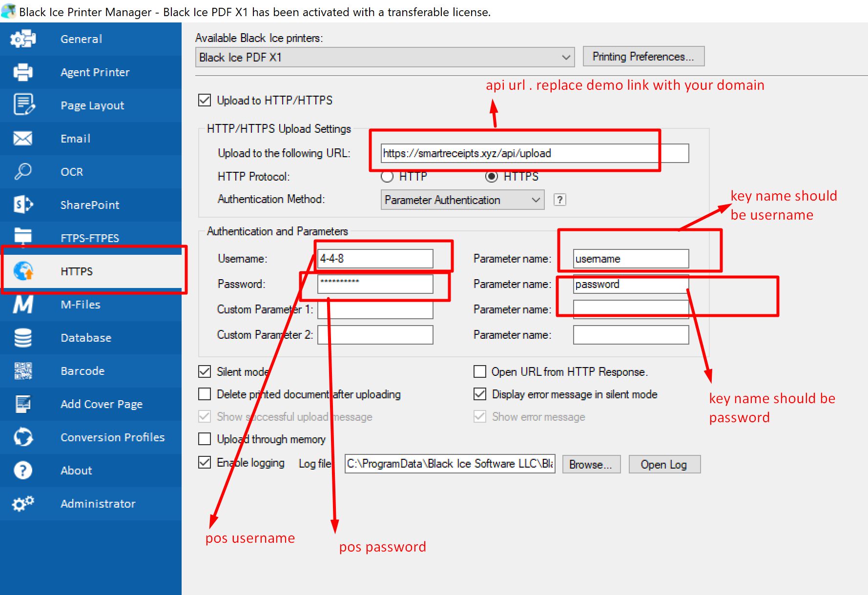Enable Open URL from HTTP Response
Viewport: 868px width, 595px height.
(x=480, y=371)
